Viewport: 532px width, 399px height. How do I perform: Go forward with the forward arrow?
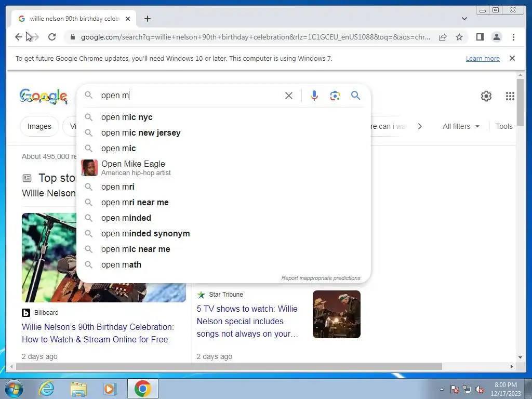pos(35,37)
